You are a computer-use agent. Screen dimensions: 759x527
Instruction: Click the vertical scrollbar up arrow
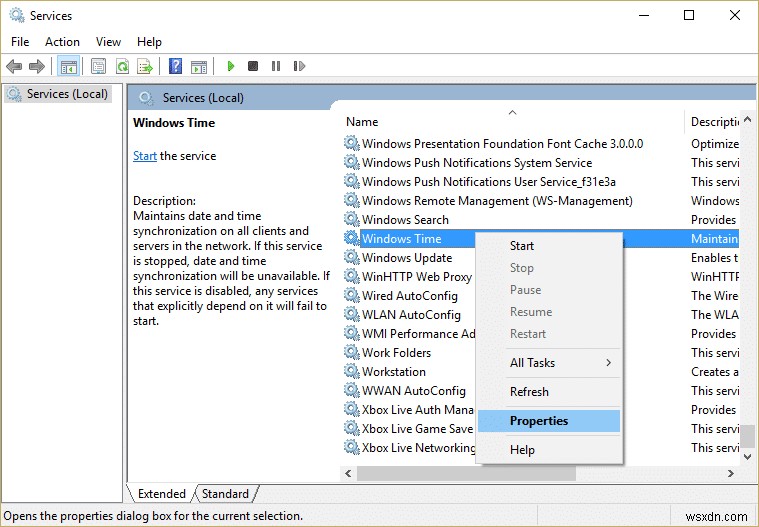tap(747, 119)
